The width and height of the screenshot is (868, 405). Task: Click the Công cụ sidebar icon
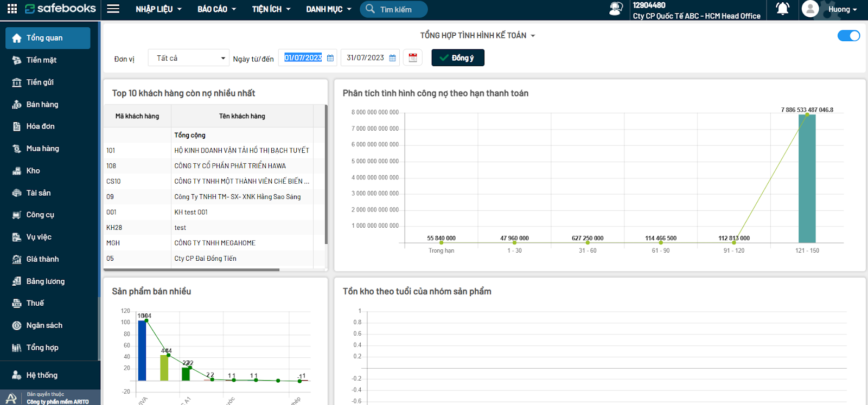click(x=17, y=215)
